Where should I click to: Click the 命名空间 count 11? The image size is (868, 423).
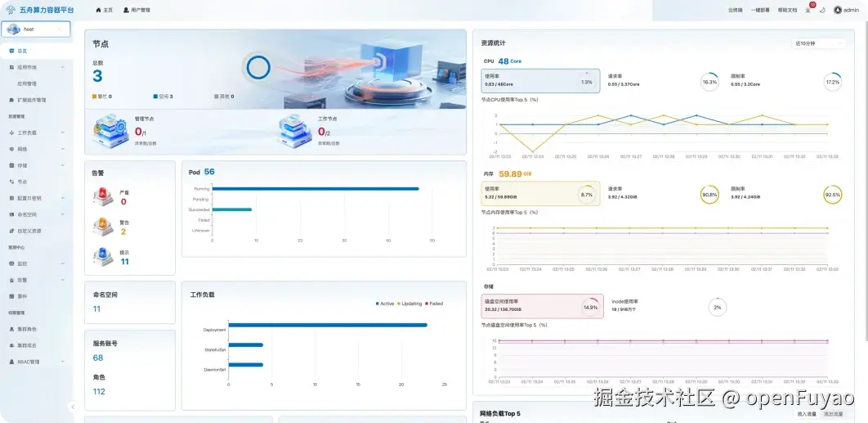click(x=96, y=308)
